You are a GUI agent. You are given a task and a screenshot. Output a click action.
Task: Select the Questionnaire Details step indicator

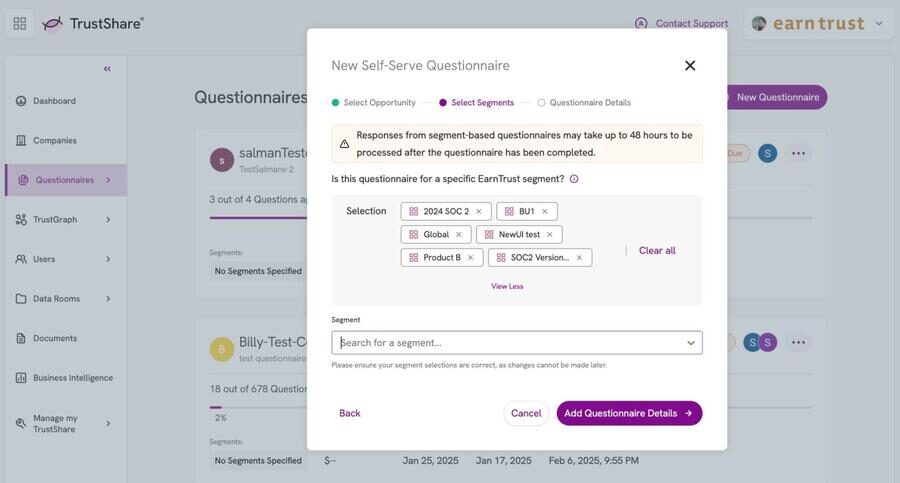(x=584, y=103)
